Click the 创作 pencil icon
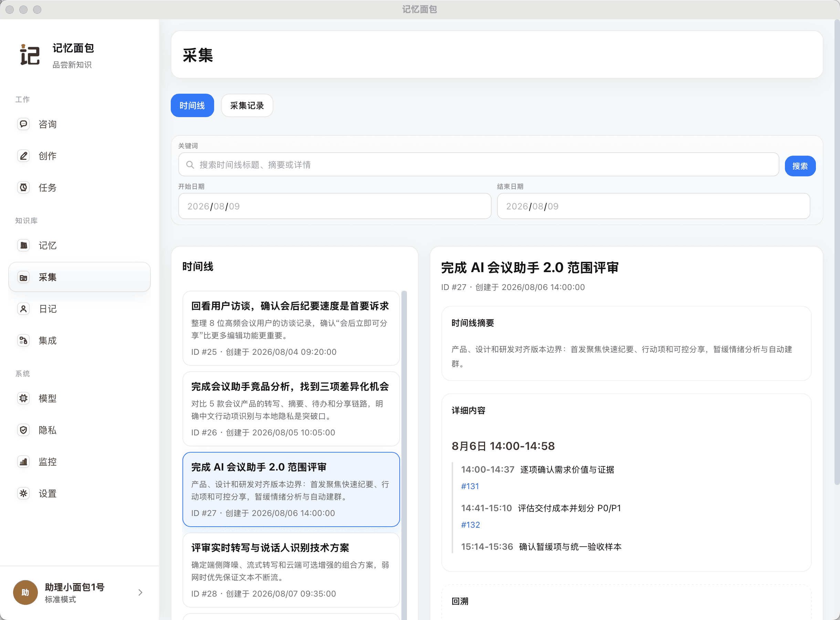 (x=23, y=156)
